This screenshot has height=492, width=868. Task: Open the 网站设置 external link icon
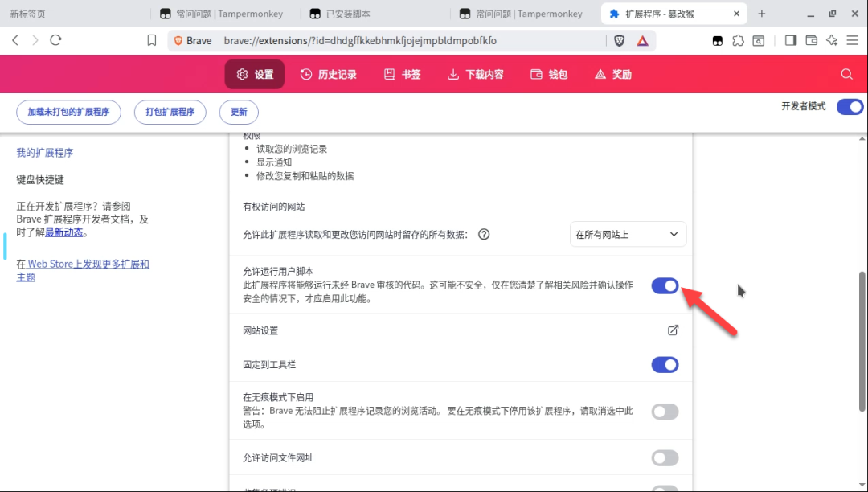(x=673, y=330)
